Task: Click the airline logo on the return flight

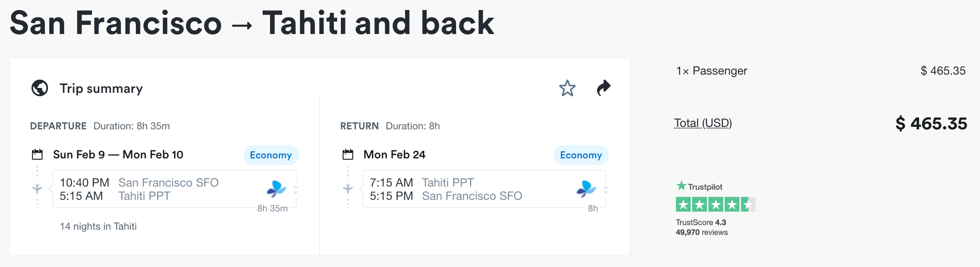Action: 586,189
